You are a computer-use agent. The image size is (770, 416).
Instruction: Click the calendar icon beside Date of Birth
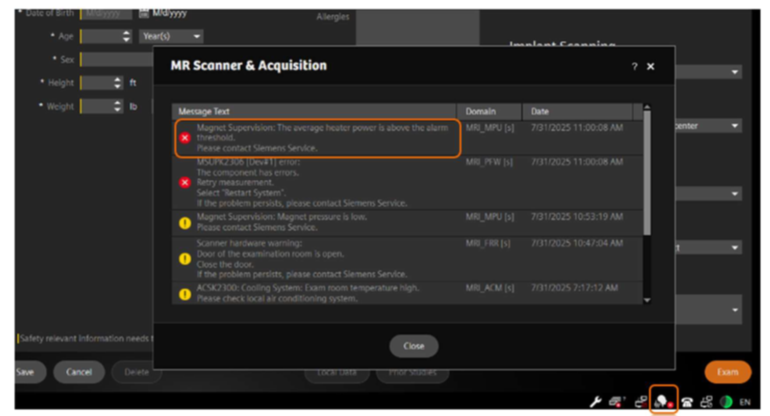143,13
